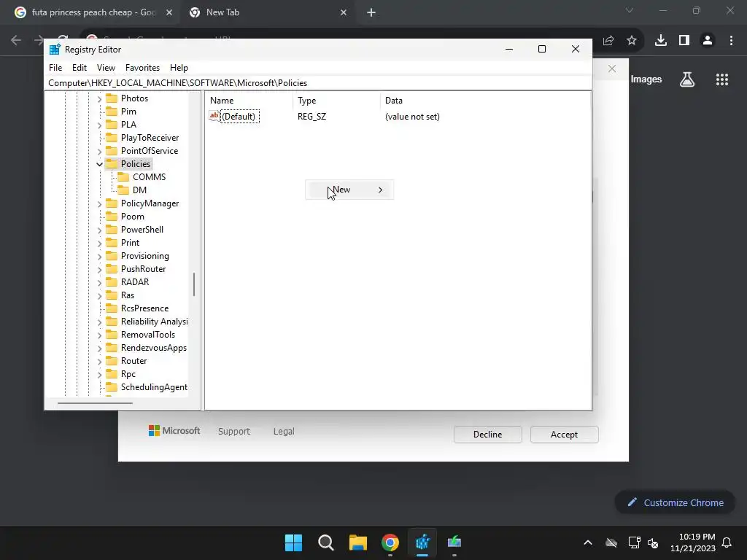Click the (value not set) data cell
This screenshot has height=560, width=747.
coord(412,117)
